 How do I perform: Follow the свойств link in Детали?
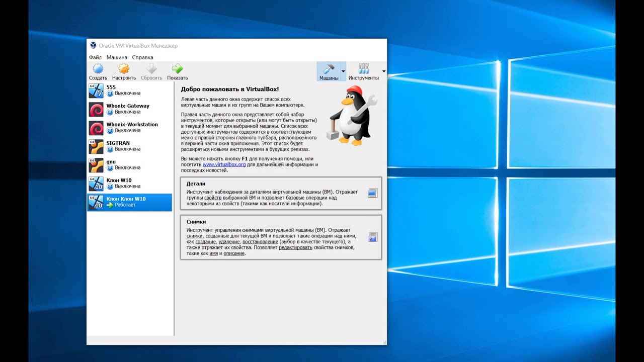coord(213,198)
